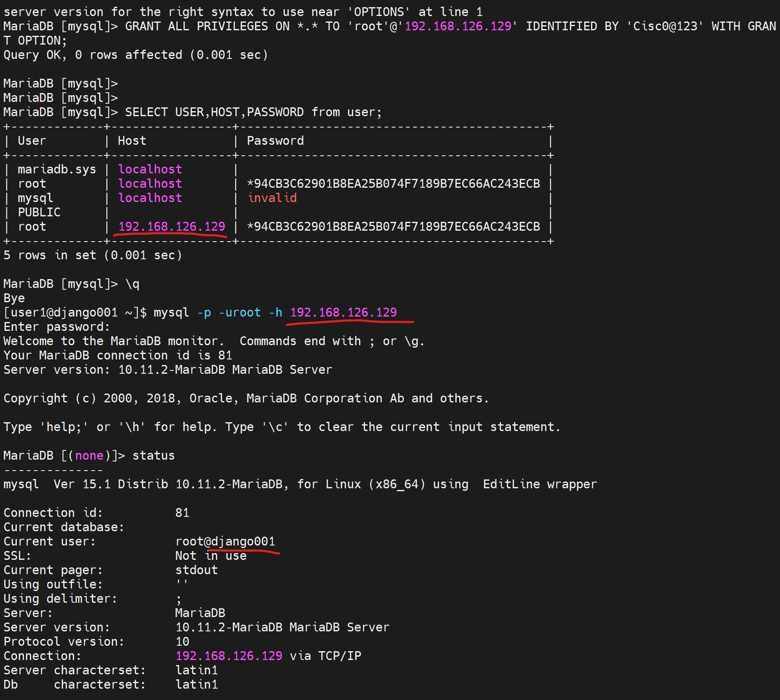
Task: Click the 'stdout' current pager value
Action: [x=197, y=570]
